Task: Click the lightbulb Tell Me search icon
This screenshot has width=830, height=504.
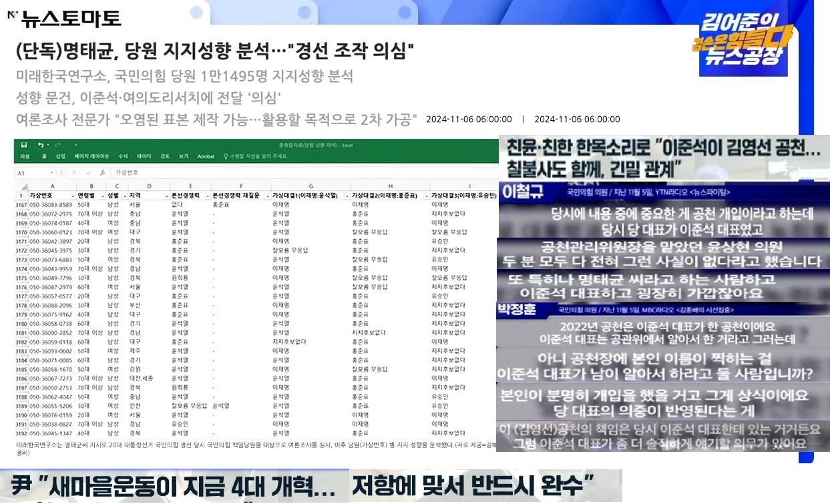Action: pos(226,156)
